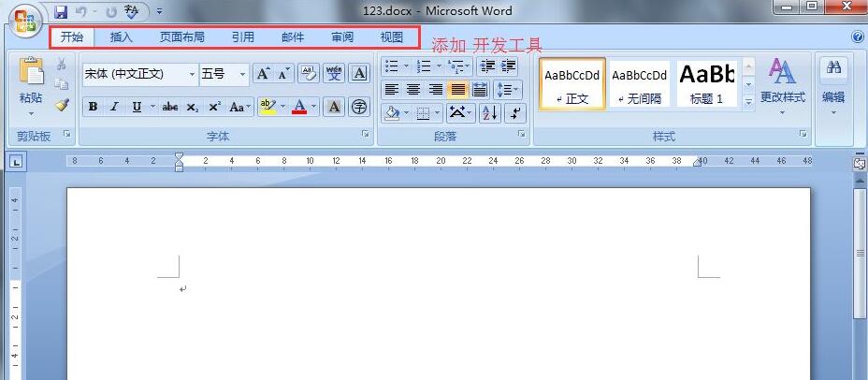Expand the 粘贴 options arrow
This screenshot has width=868, height=380.
pos(31,114)
